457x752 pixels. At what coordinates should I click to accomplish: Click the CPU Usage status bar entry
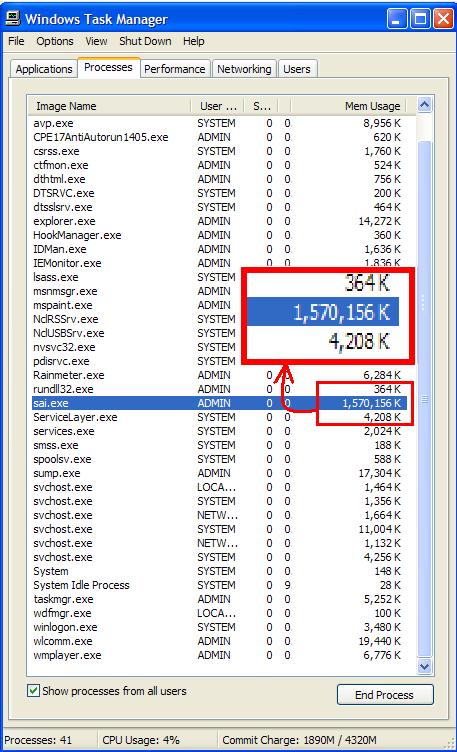pyautogui.click(x=141, y=740)
